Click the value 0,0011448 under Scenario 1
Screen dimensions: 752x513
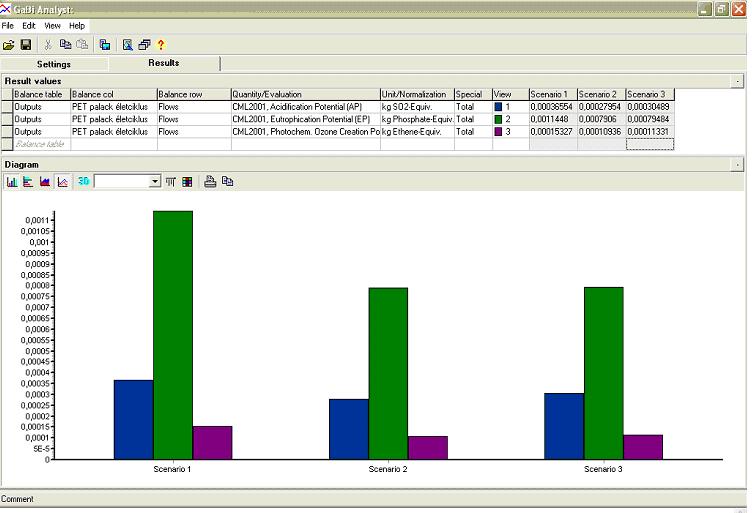553,119
